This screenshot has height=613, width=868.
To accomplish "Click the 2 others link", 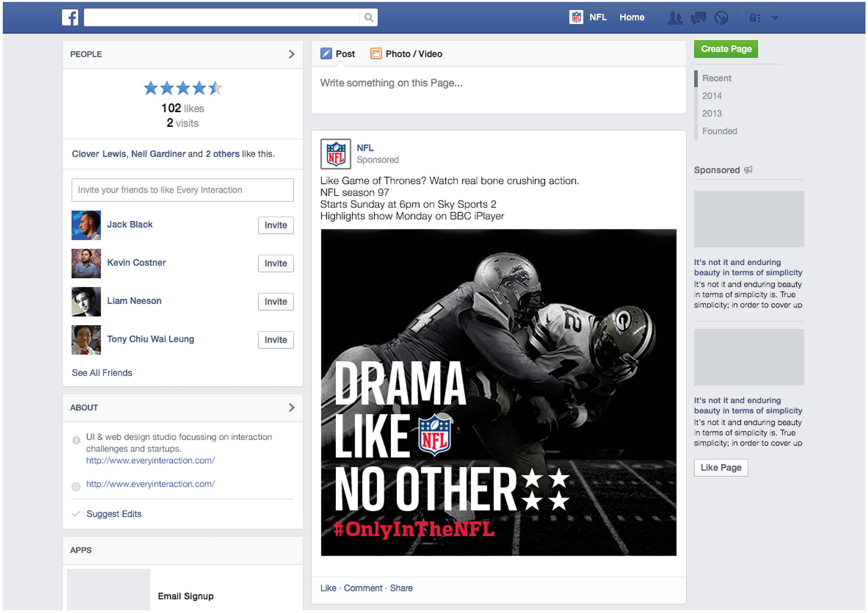I will (x=222, y=154).
